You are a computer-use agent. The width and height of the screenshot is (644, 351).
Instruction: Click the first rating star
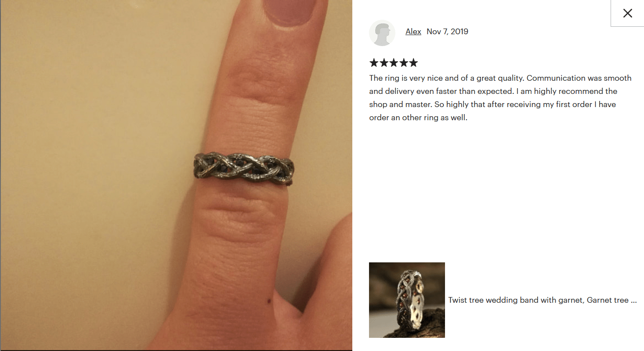pos(374,63)
